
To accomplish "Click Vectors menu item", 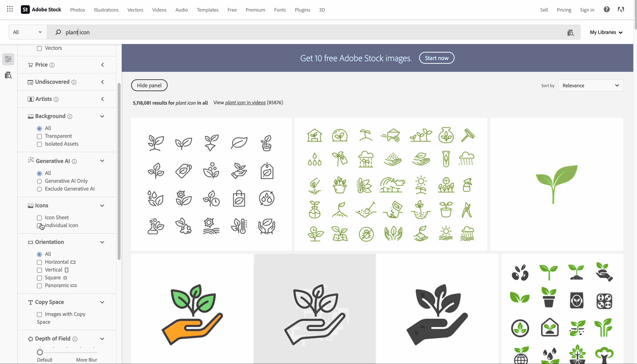I will [135, 10].
